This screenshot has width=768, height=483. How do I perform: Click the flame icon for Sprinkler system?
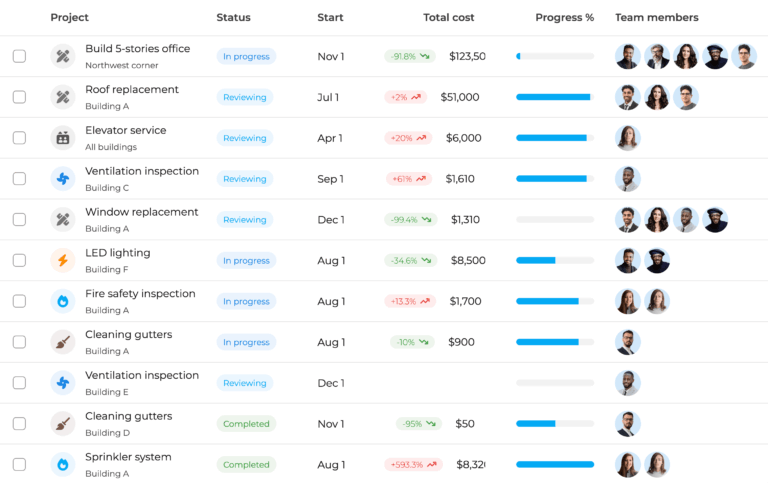63,465
